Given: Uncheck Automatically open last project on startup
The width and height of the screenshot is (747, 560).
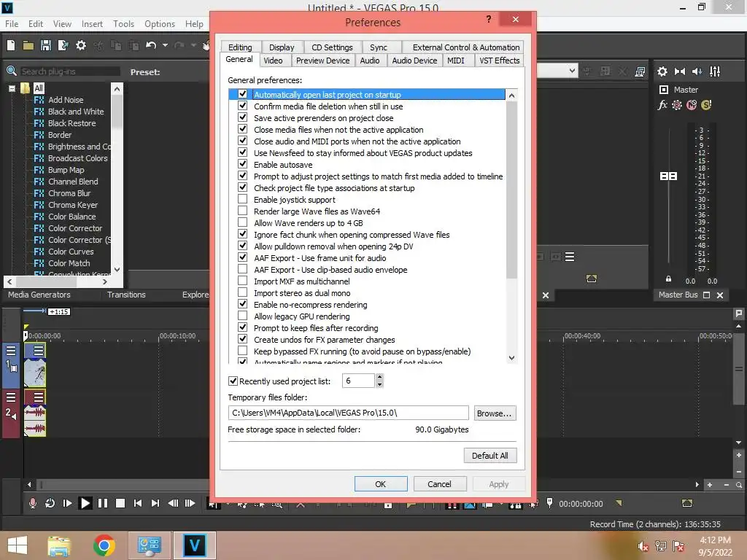Looking at the screenshot, I should 242,94.
